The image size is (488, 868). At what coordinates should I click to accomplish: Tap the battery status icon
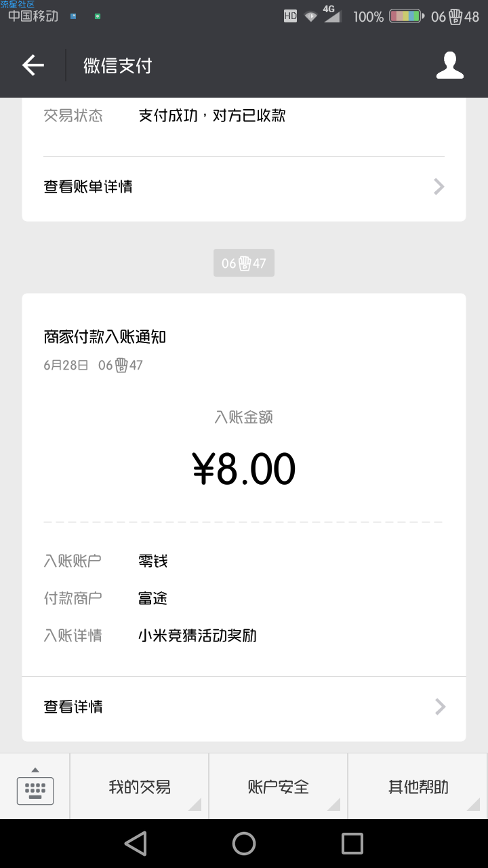click(407, 16)
